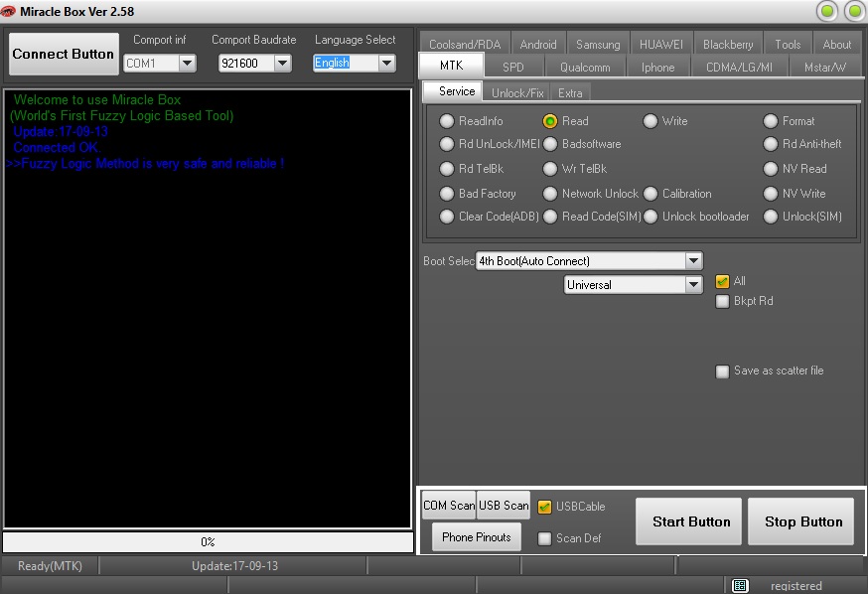Open the Extra sub-tab
868x594 pixels.
coord(570,93)
